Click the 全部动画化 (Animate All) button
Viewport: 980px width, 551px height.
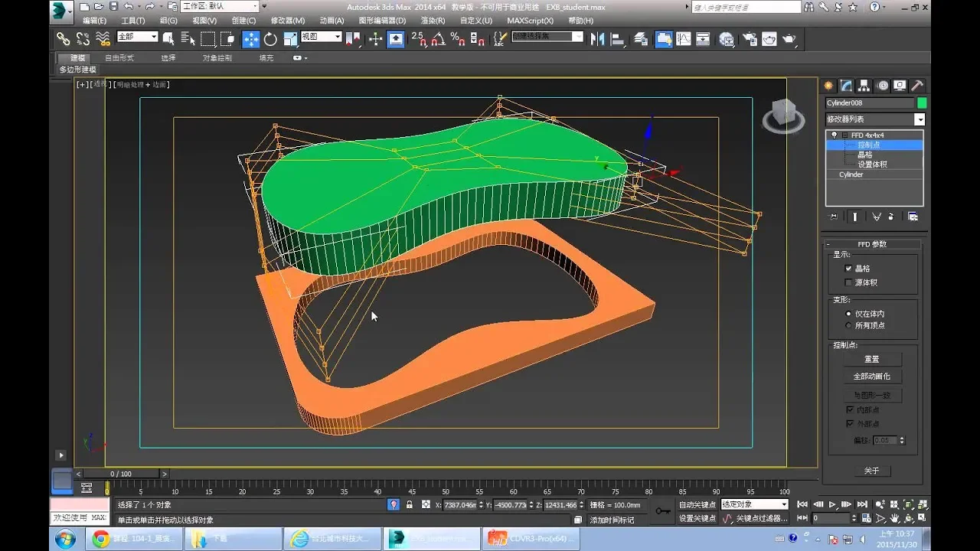click(x=871, y=377)
